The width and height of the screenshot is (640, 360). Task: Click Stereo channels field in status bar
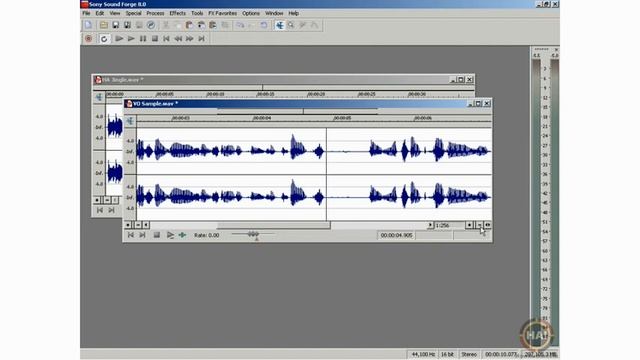[x=469, y=354]
